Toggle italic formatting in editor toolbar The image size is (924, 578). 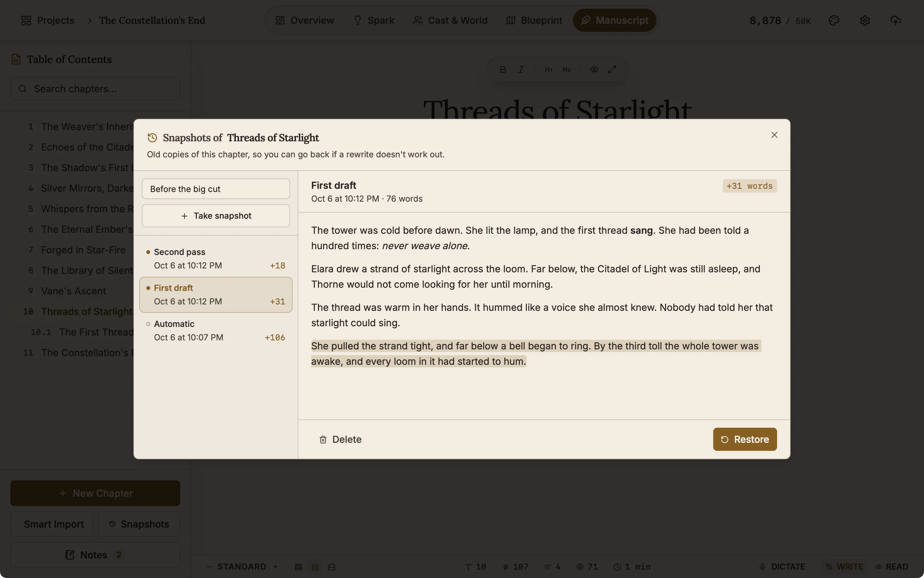pyautogui.click(x=521, y=69)
